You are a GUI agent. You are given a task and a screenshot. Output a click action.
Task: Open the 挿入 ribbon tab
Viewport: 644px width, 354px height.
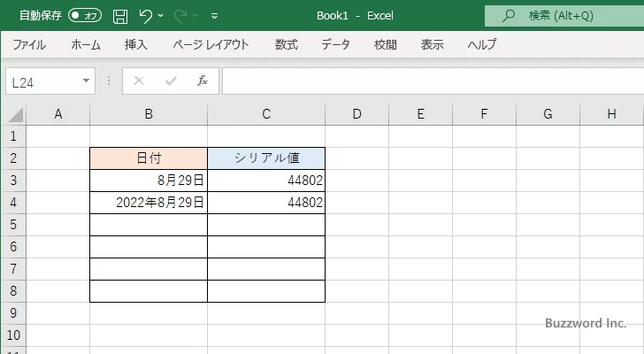coord(136,44)
